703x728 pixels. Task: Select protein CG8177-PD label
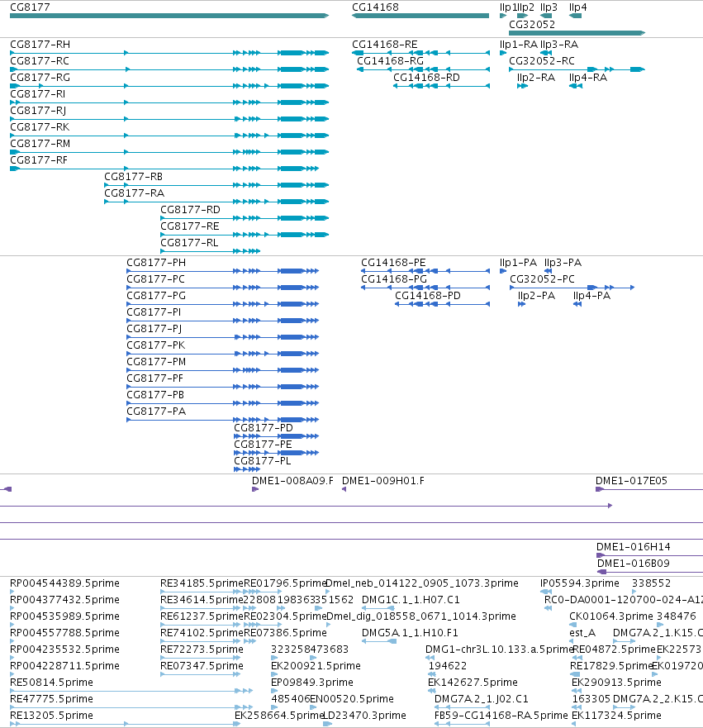[264, 428]
